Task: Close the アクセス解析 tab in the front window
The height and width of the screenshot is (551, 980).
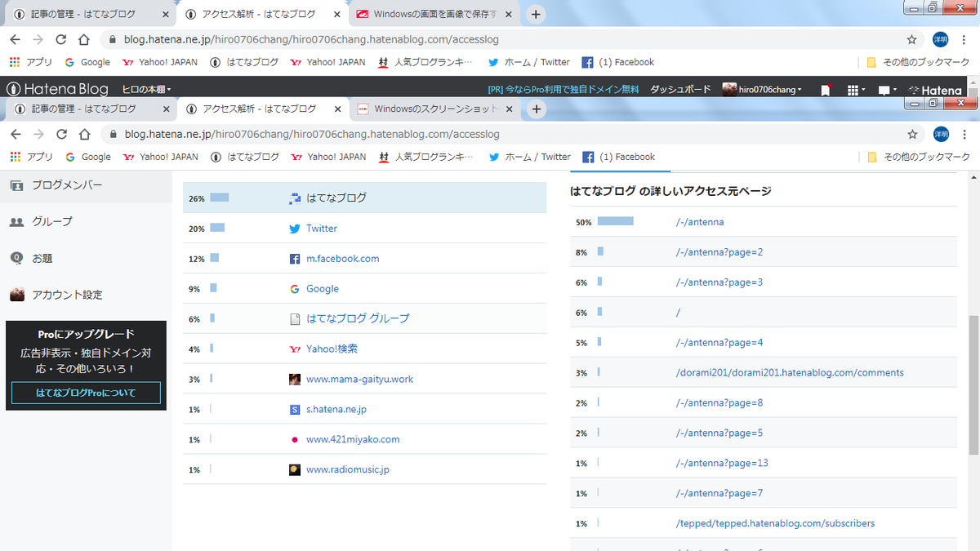Action: coord(337,109)
